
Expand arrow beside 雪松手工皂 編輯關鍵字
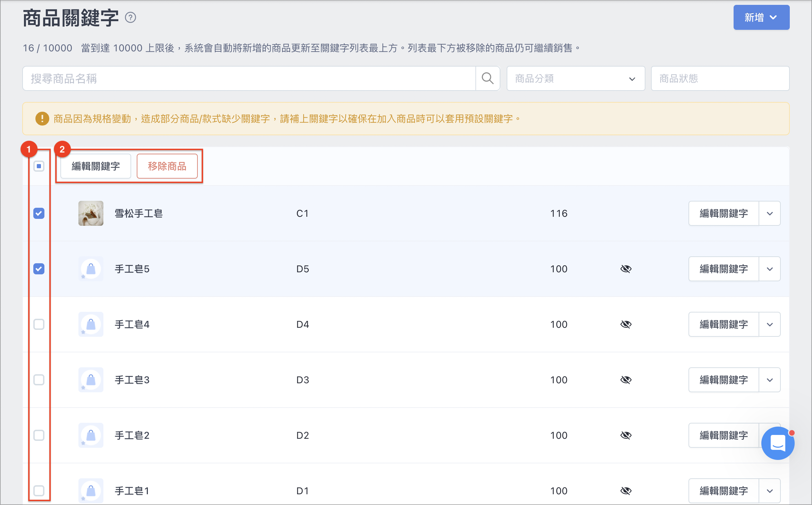[770, 213]
